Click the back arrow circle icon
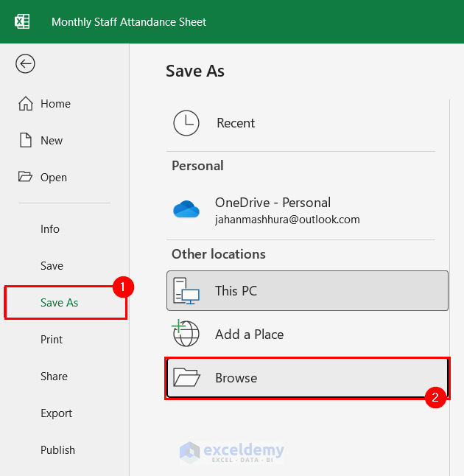This screenshot has height=476, width=464. click(x=26, y=64)
